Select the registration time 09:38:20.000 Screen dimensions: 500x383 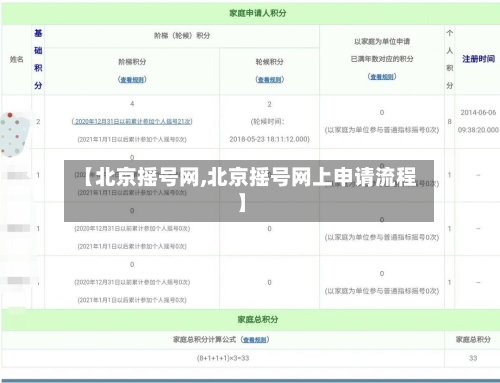[x=478, y=130]
